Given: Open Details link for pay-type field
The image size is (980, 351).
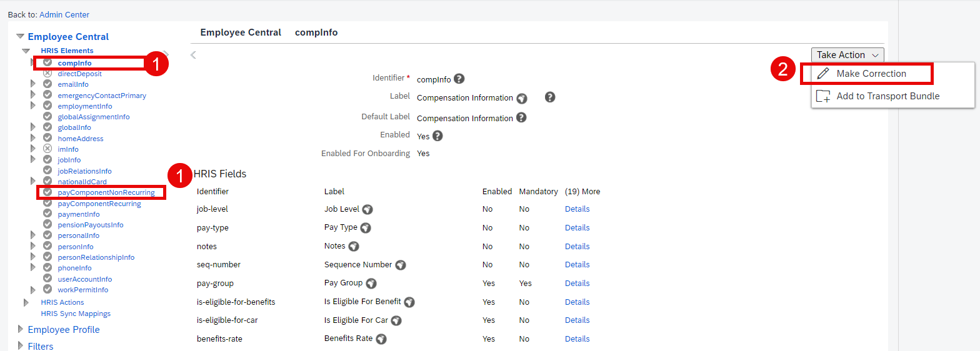Looking at the screenshot, I should point(577,228).
